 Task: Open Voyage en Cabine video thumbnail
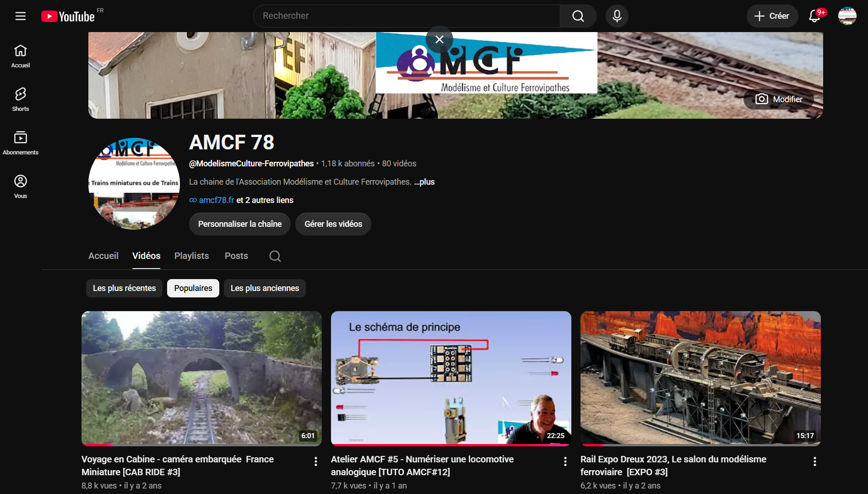pyautogui.click(x=201, y=379)
